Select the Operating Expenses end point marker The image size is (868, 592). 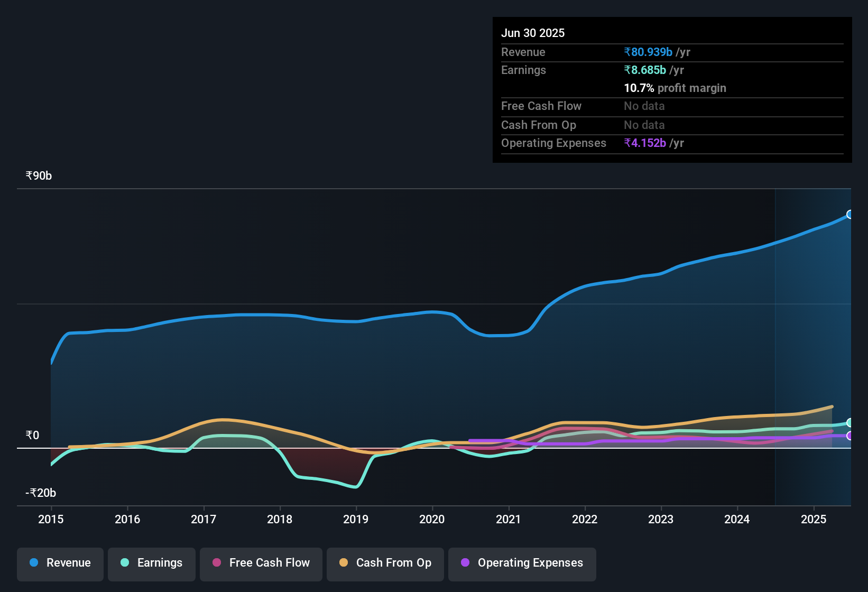tap(850, 436)
